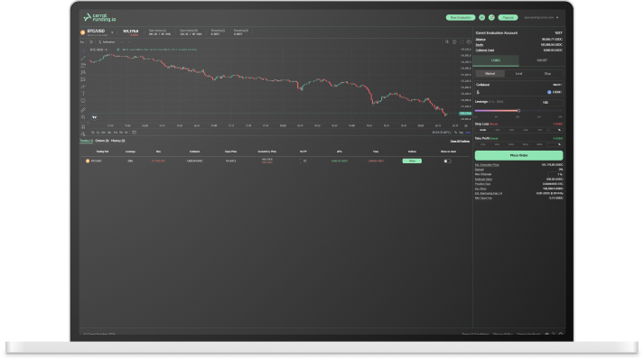Select the crosshair cursor tool
644x359 pixels.
[83, 51]
